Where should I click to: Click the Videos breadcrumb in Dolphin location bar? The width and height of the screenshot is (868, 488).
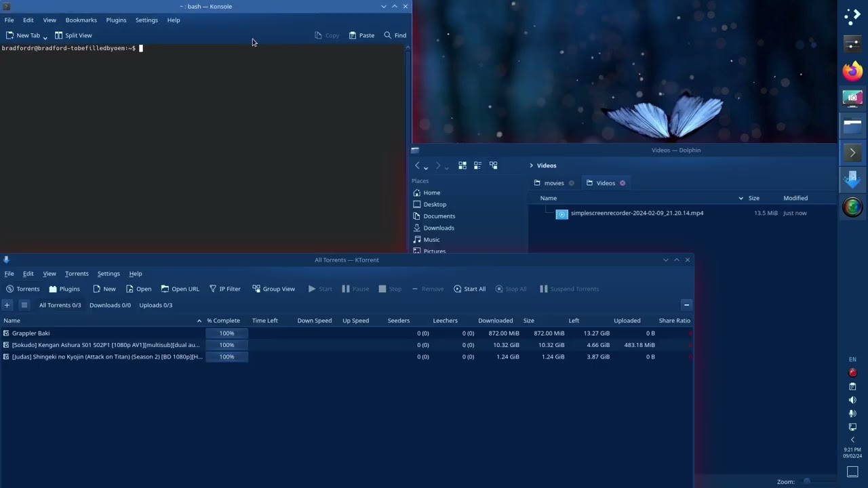click(547, 165)
